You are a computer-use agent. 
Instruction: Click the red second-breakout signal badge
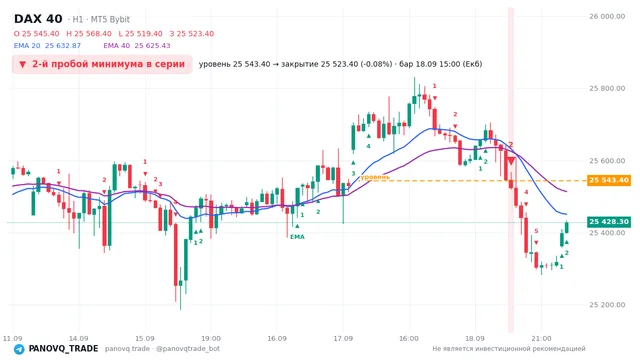tap(102, 64)
